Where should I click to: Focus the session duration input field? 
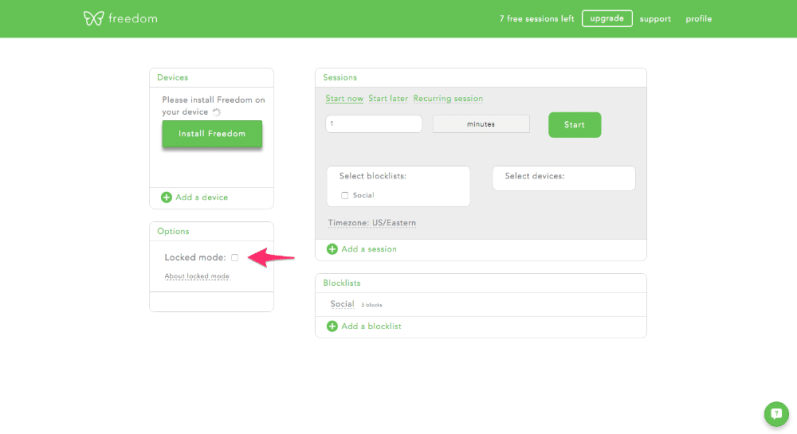374,123
